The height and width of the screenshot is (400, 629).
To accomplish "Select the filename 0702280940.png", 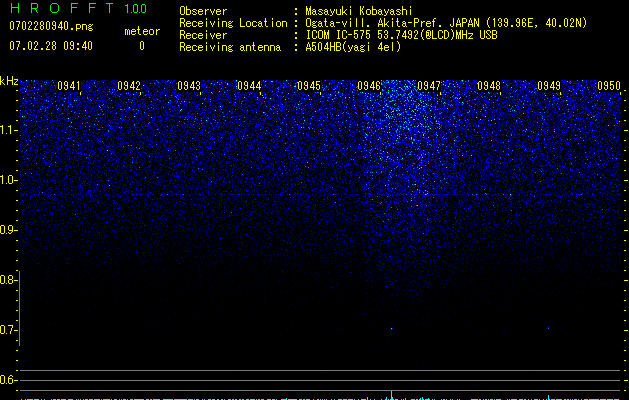I will 51,26.
